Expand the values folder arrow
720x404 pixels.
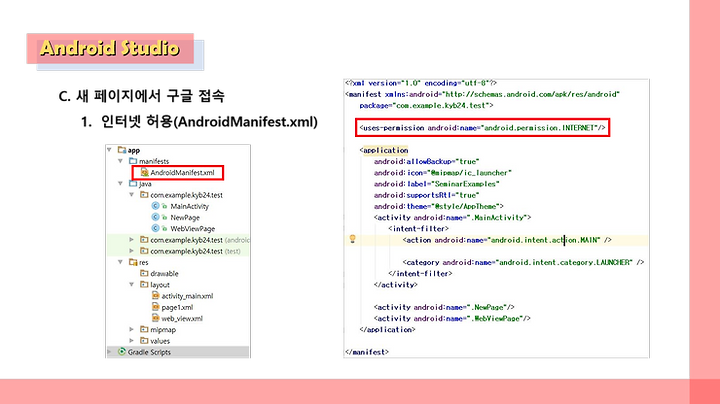point(131,341)
